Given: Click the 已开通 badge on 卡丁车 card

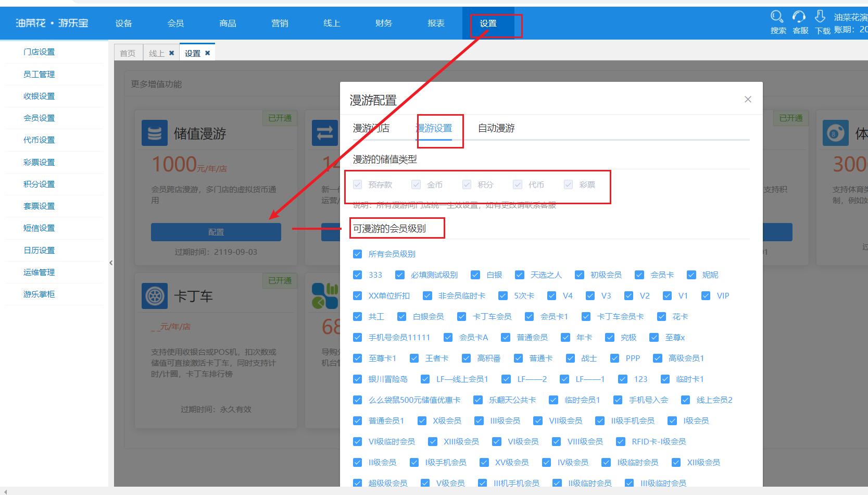Looking at the screenshot, I should [280, 281].
